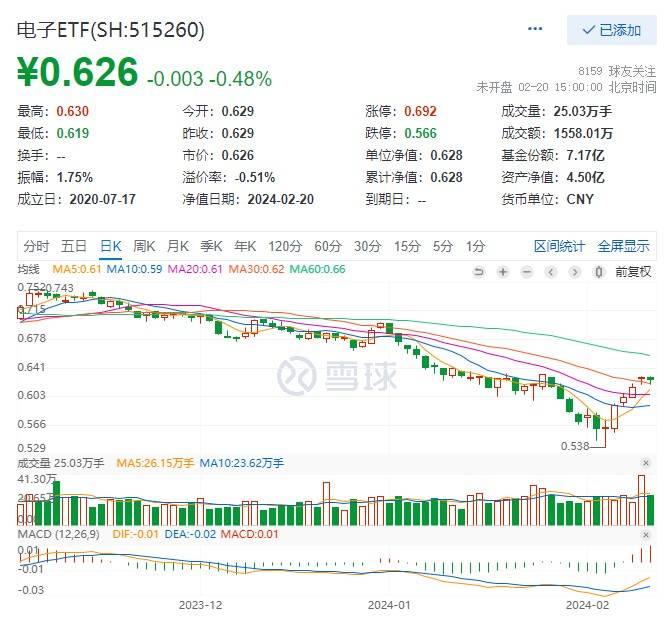Select the 日K daily chart tab
Screen dimensions: 667x618
tap(111, 246)
